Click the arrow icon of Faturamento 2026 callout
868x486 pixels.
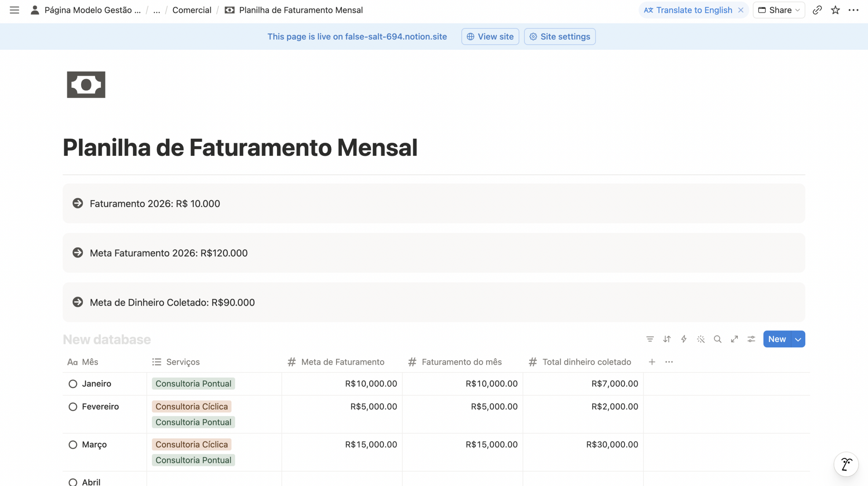click(x=78, y=203)
